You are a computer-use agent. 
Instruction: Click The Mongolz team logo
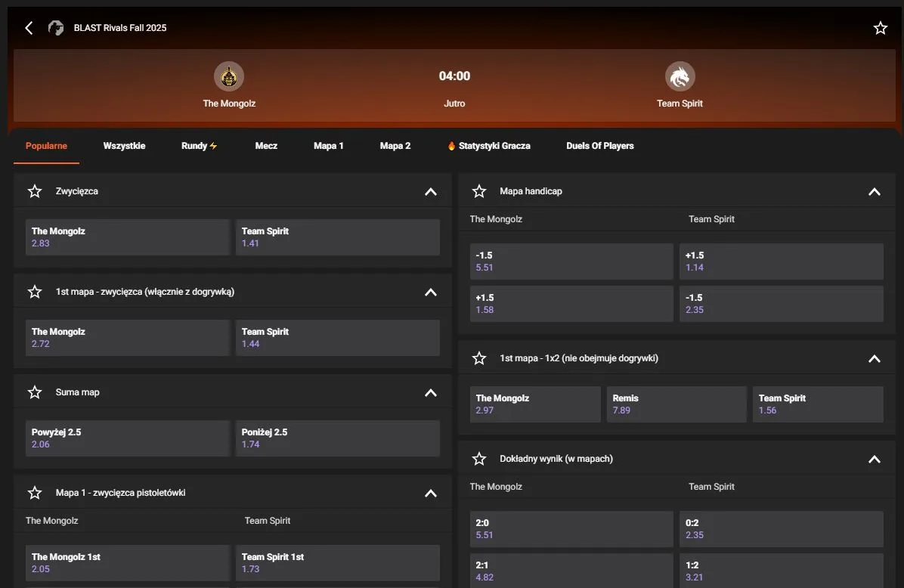(x=229, y=76)
